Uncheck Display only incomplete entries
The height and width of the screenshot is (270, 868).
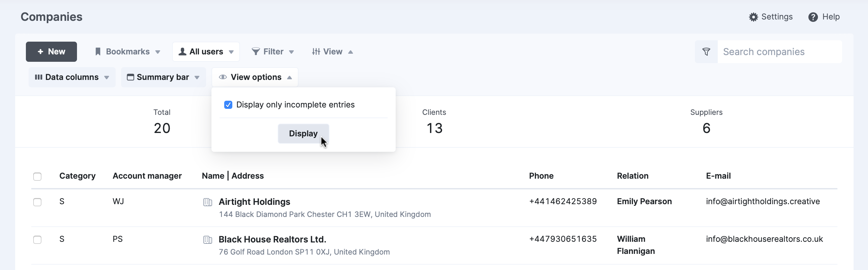coord(228,105)
